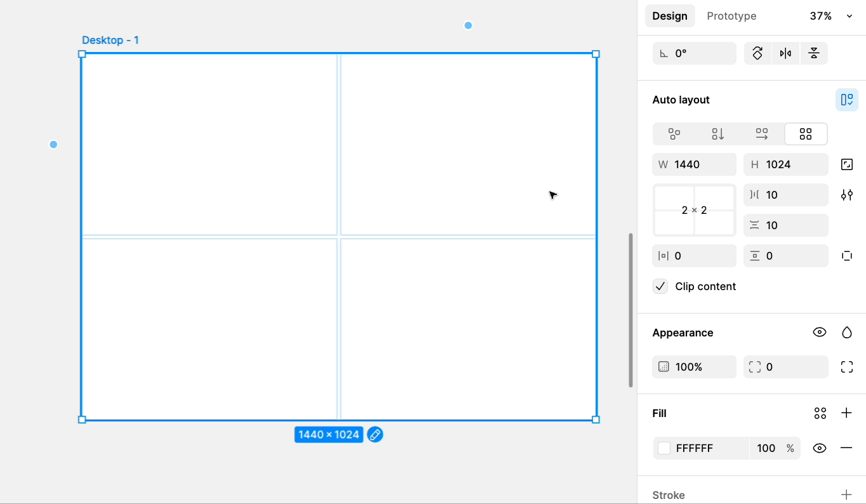Expand individual padding controls

click(x=847, y=256)
